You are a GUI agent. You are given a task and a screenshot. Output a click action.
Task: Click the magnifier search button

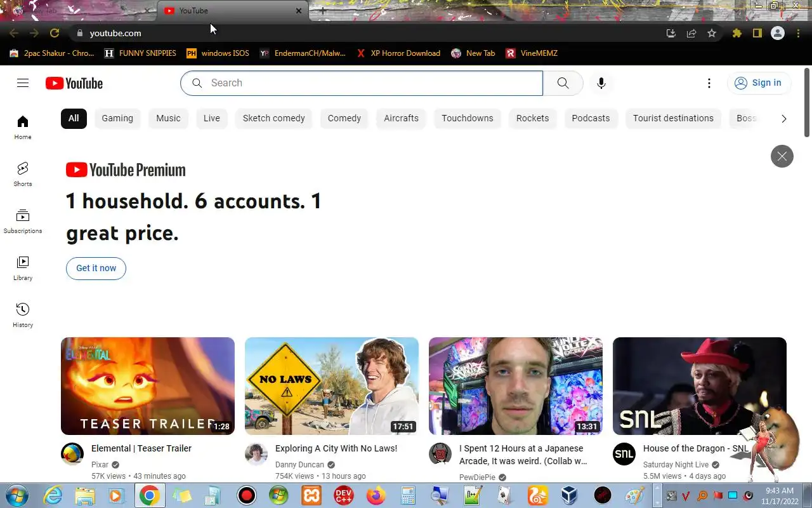(x=563, y=83)
